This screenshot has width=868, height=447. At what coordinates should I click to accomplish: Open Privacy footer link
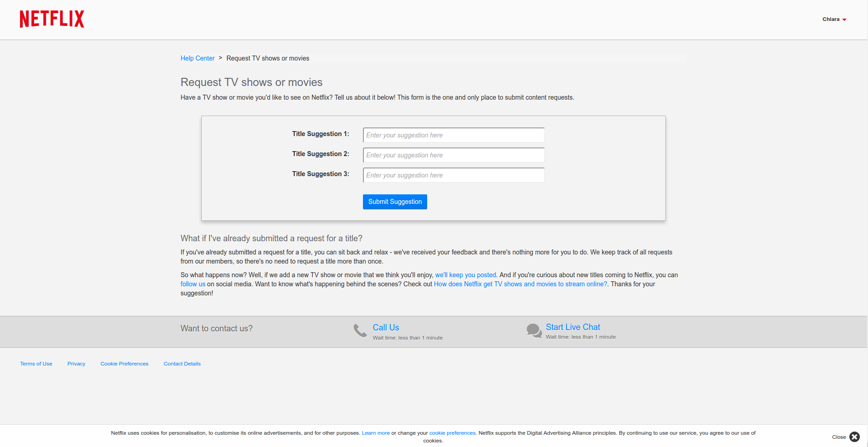76,364
